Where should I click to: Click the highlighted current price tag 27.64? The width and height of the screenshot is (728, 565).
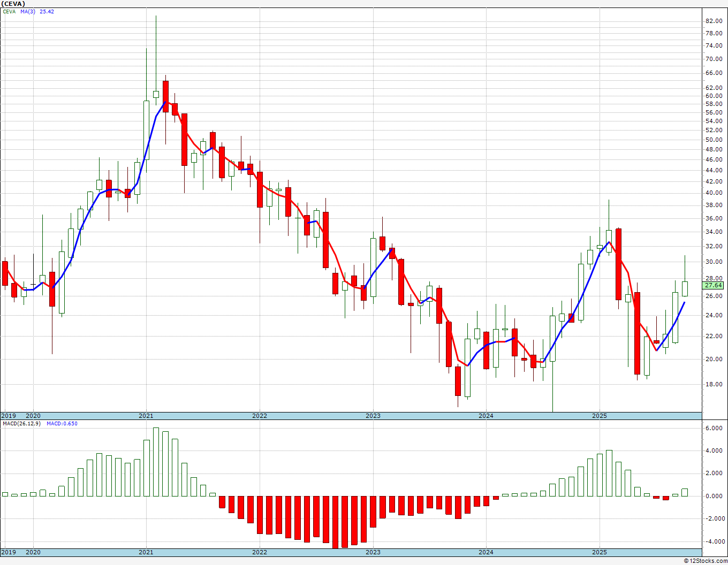pyautogui.click(x=713, y=286)
